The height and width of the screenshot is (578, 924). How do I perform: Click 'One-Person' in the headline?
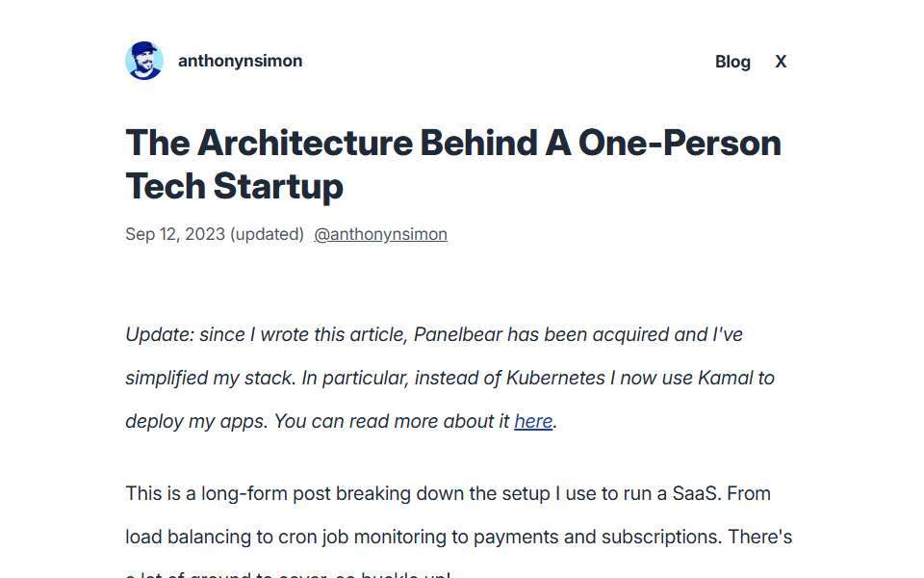pos(680,143)
